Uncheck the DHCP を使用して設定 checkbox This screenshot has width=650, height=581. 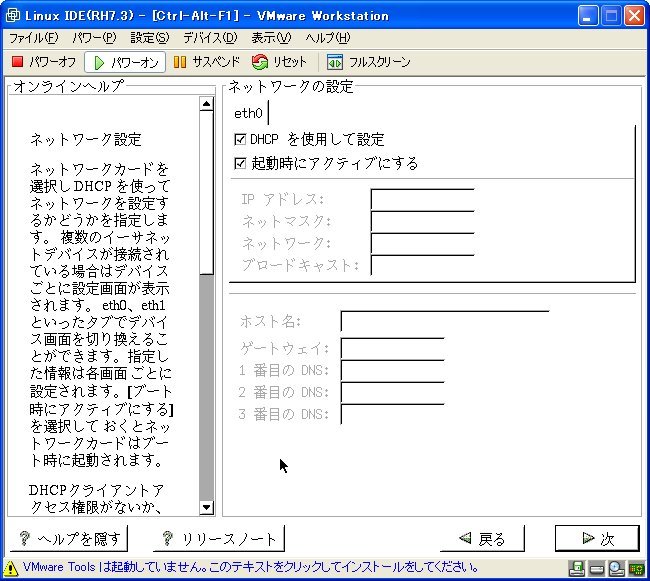240,140
